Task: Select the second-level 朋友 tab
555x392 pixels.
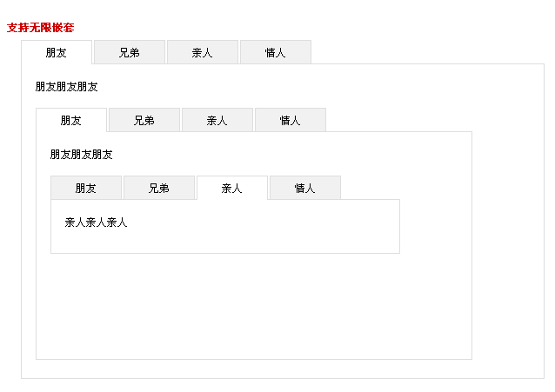Action: 71,120
